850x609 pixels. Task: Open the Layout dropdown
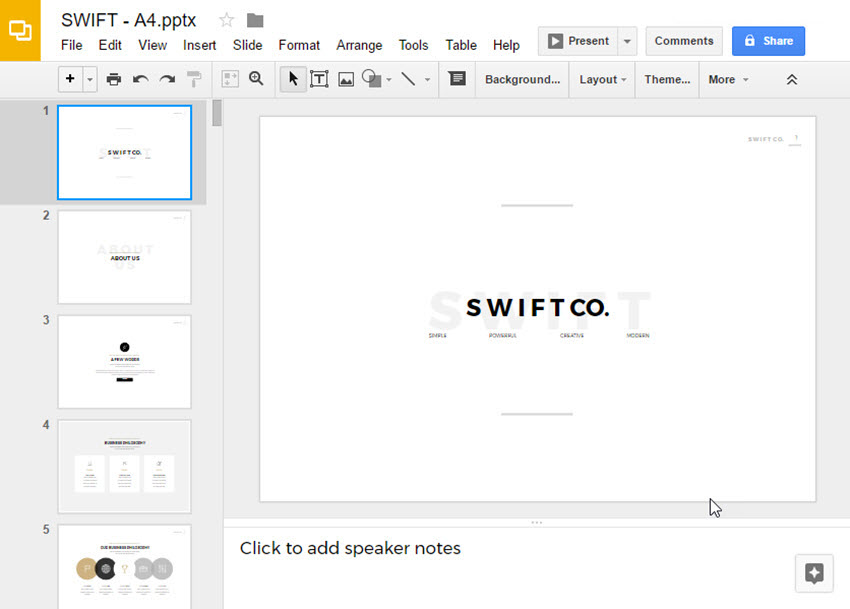click(601, 78)
